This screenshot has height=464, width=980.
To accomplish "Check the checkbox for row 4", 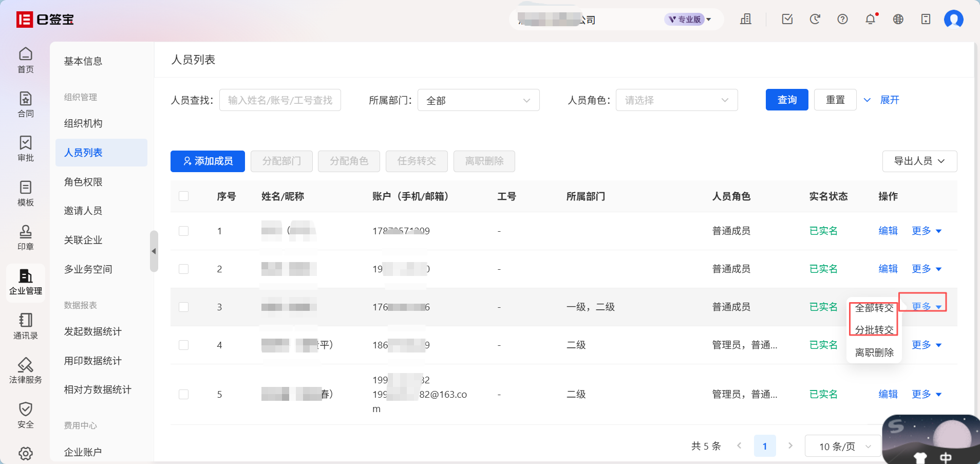I will click(x=183, y=345).
